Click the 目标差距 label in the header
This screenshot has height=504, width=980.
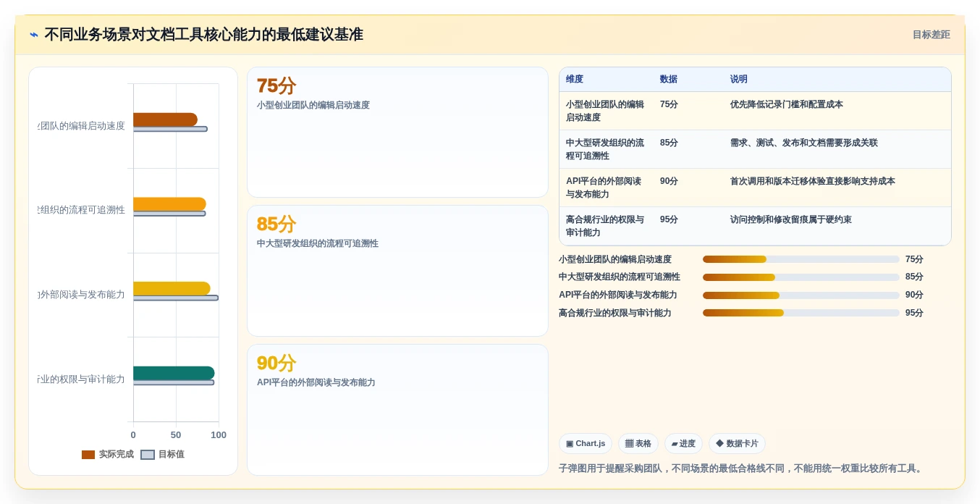point(931,35)
